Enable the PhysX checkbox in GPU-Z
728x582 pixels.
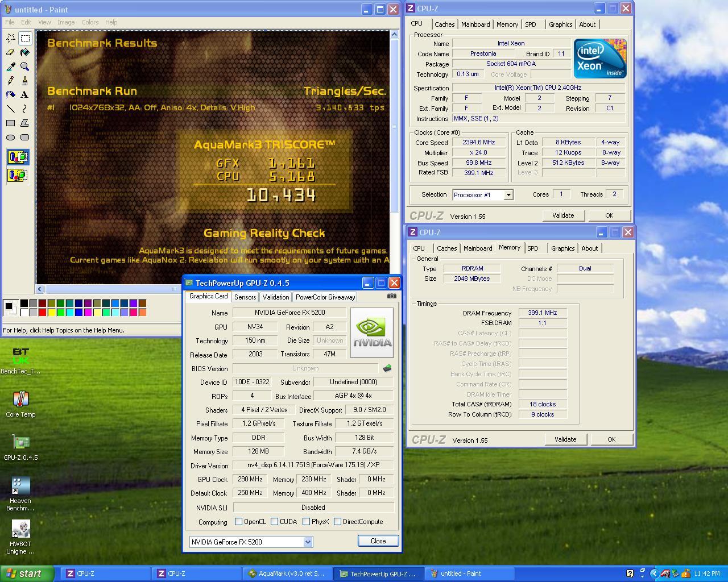307,522
